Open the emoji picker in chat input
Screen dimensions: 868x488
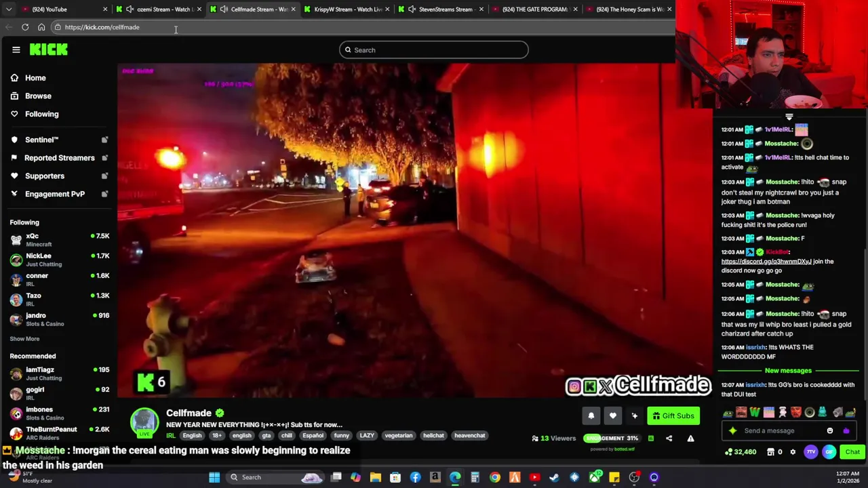pyautogui.click(x=829, y=430)
